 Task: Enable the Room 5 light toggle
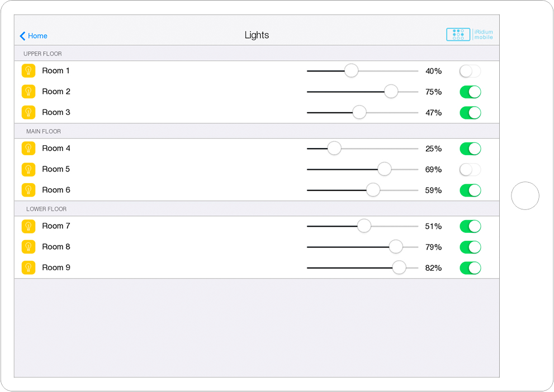470,170
